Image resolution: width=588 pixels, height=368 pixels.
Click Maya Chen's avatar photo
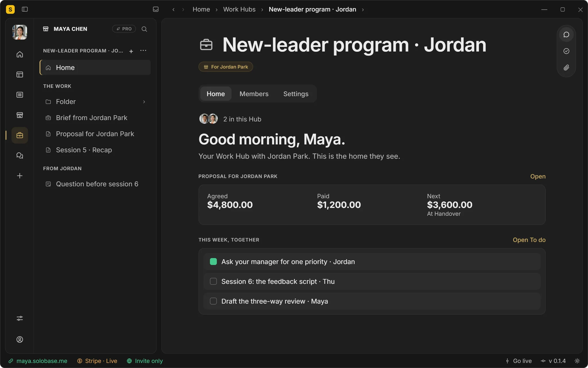pyautogui.click(x=20, y=32)
